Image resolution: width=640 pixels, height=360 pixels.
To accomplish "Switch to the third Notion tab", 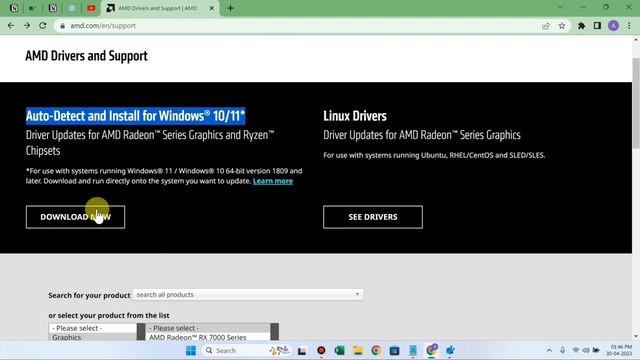I will click(53, 8).
